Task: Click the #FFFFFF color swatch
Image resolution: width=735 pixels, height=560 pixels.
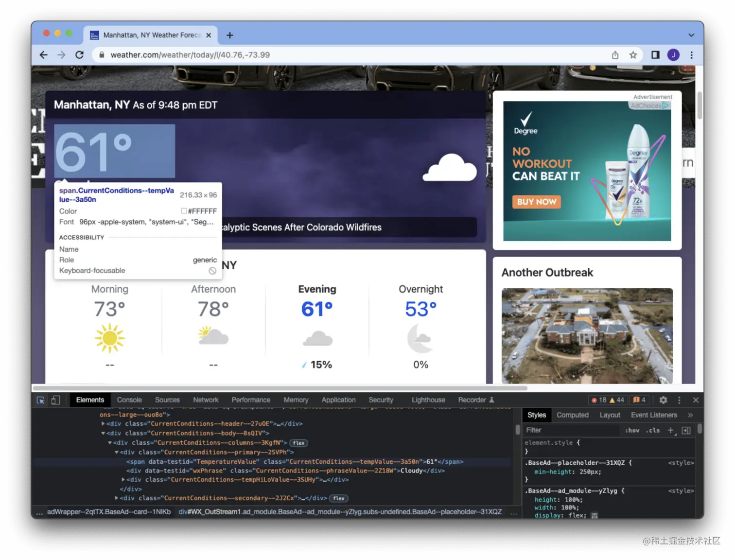Action: pyautogui.click(x=184, y=211)
